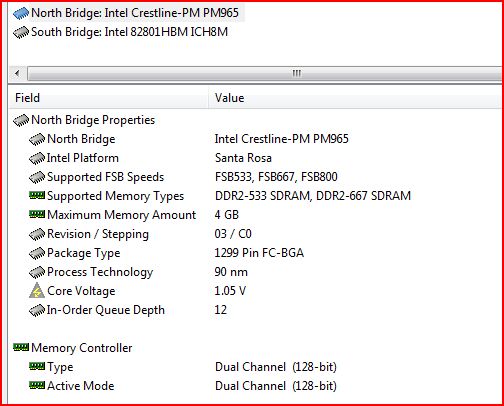Click the Revision / Stepping label
This screenshot has height=406, width=504.
coord(98,234)
